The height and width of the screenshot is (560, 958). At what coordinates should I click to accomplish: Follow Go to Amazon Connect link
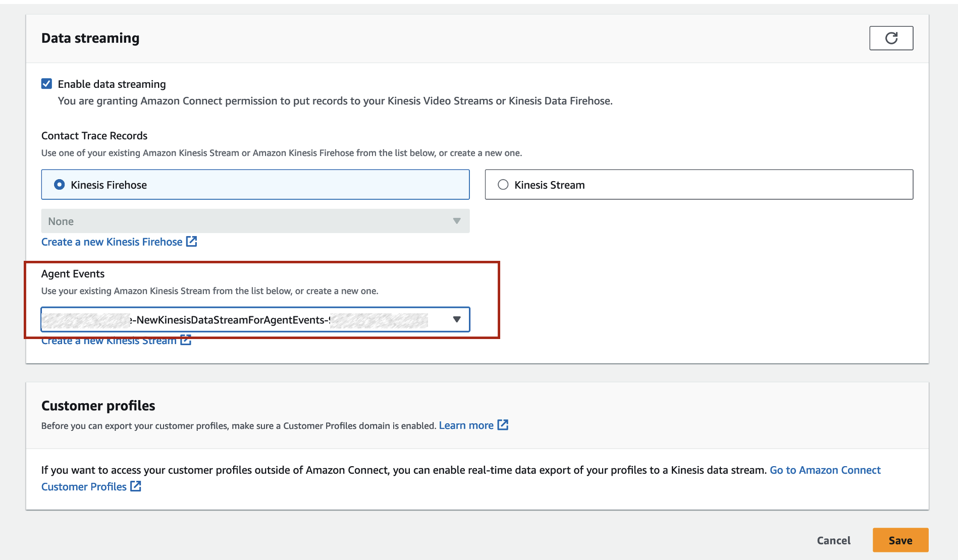click(825, 470)
